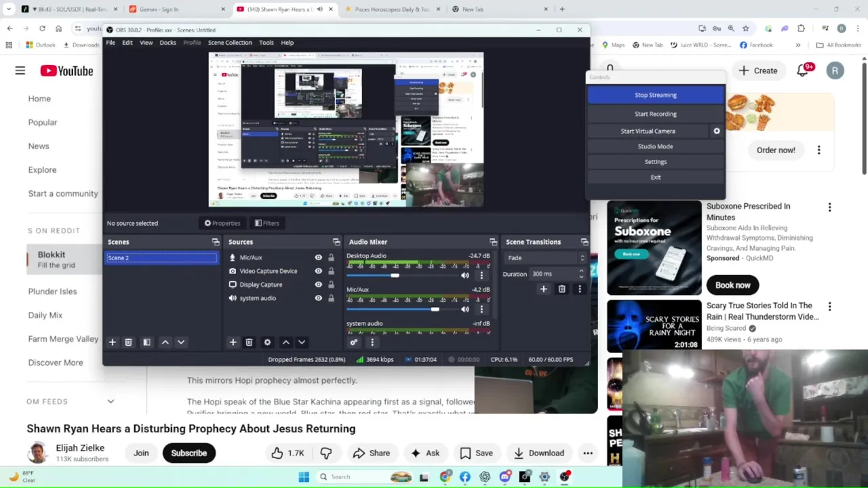The width and height of the screenshot is (868, 488).
Task: Pop out the Scenes dock
Action: coord(216,242)
